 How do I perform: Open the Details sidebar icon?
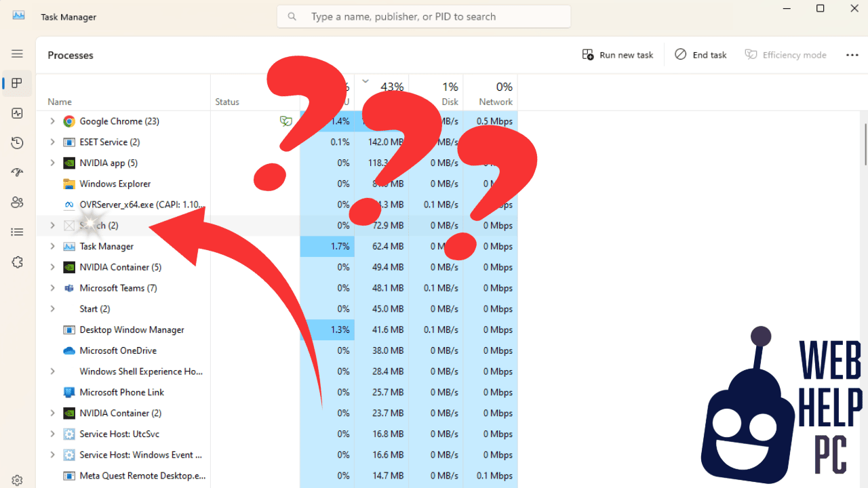pyautogui.click(x=17, y=232)
